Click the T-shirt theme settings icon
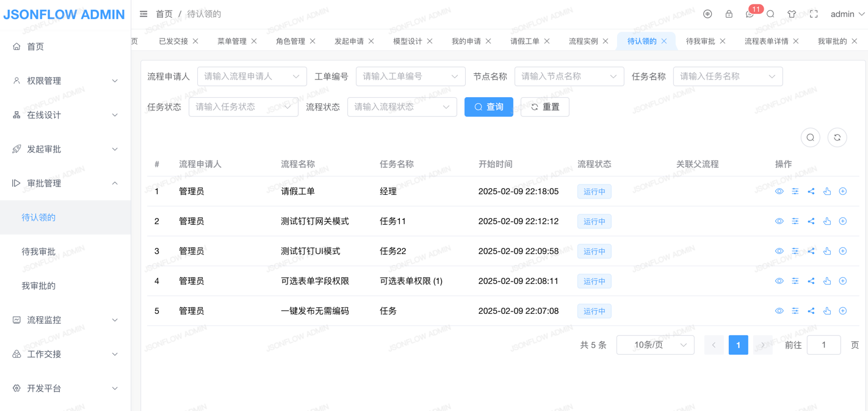This screenshot has height=411, width=868. point(792,14)
